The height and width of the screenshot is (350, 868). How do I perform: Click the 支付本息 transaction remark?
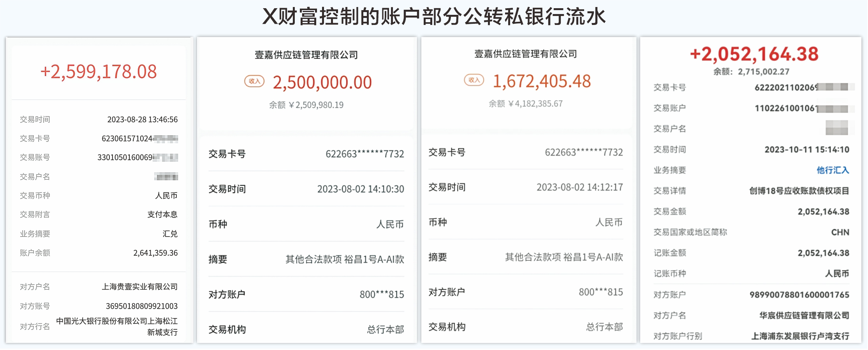[162, 214]
